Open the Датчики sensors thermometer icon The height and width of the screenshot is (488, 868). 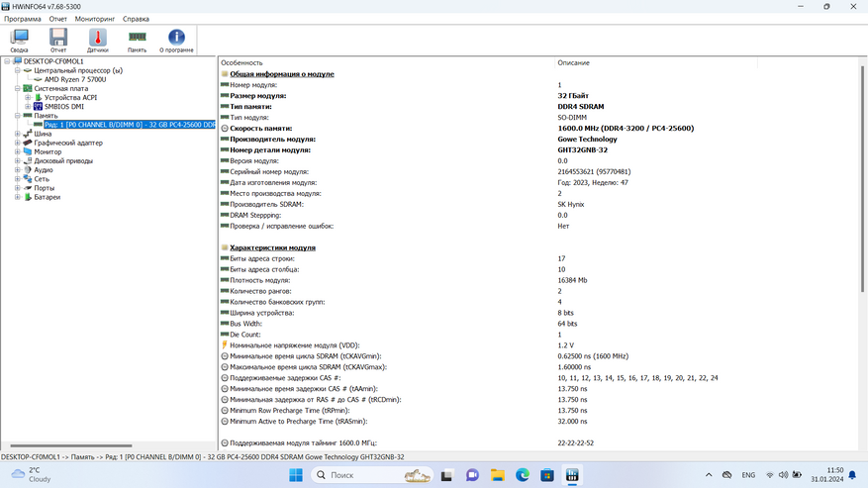point(97,41)
